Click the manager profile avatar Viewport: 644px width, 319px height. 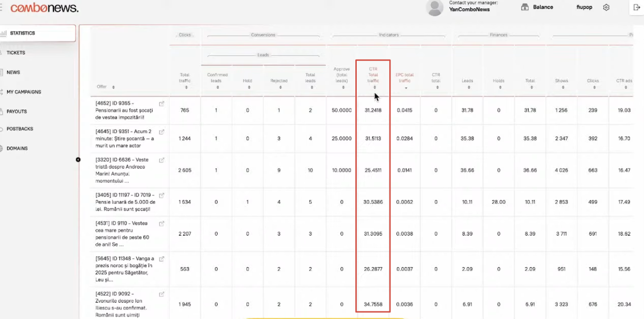tap(434, 8)
